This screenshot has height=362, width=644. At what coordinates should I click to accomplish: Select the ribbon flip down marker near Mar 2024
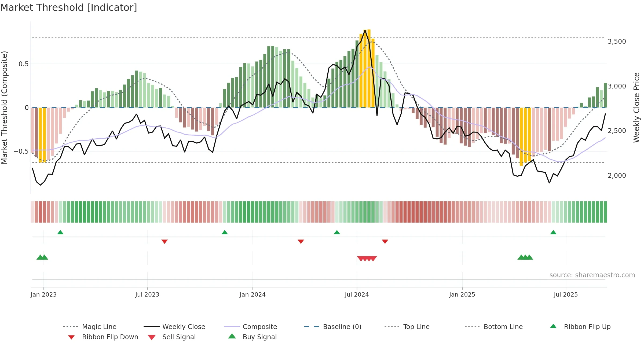pos(301,242)
